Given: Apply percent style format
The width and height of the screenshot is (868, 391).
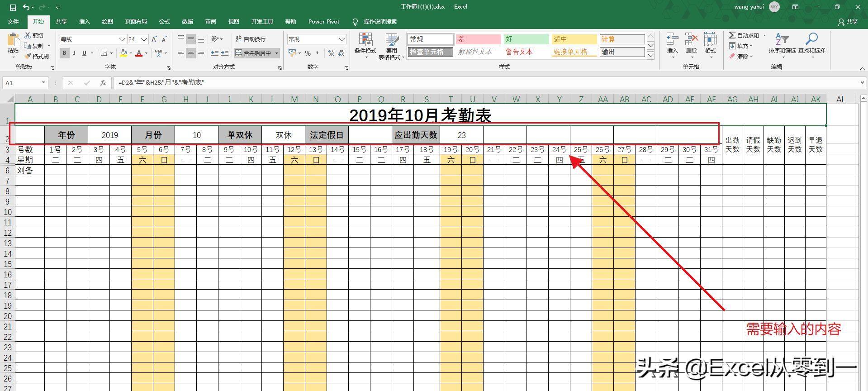Looking at the screenshot, I should [308, 53].
